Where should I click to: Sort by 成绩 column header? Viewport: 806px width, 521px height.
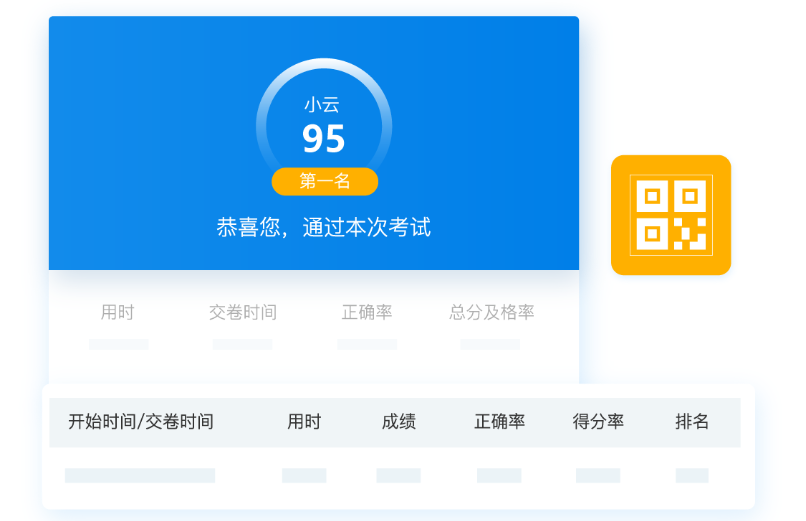pos(398,421)
